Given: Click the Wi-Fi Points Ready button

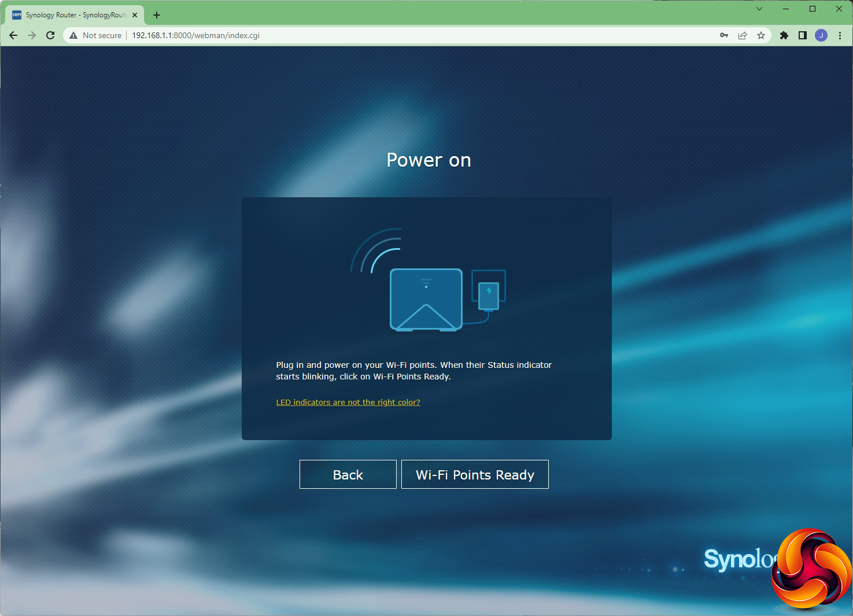Looking at the screenshot, I should tap(475, 474).
